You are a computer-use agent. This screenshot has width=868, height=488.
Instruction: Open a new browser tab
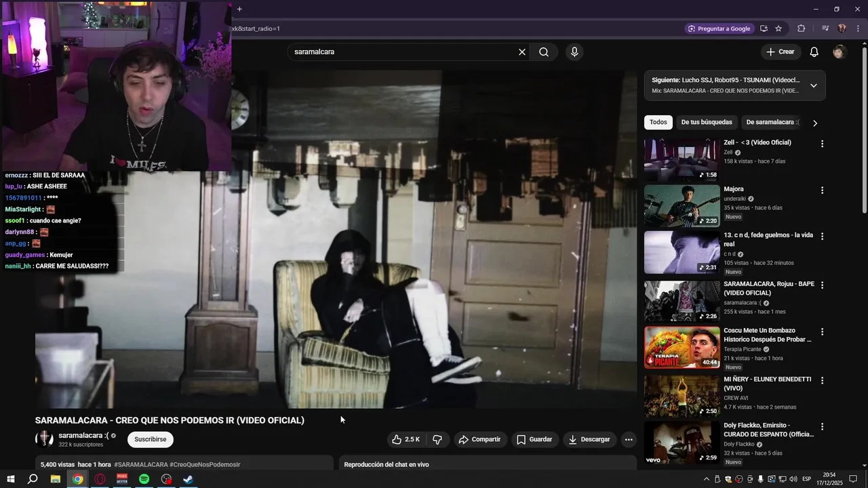click(x=239, y=9)
